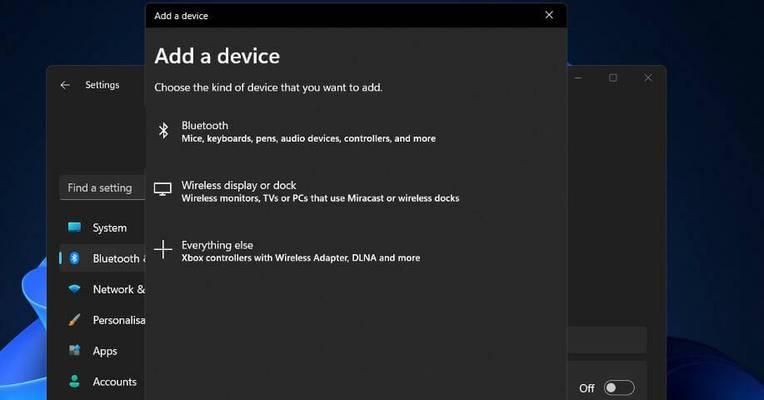Click the Accounts person icon in sidebar

[x=75, y=381]
